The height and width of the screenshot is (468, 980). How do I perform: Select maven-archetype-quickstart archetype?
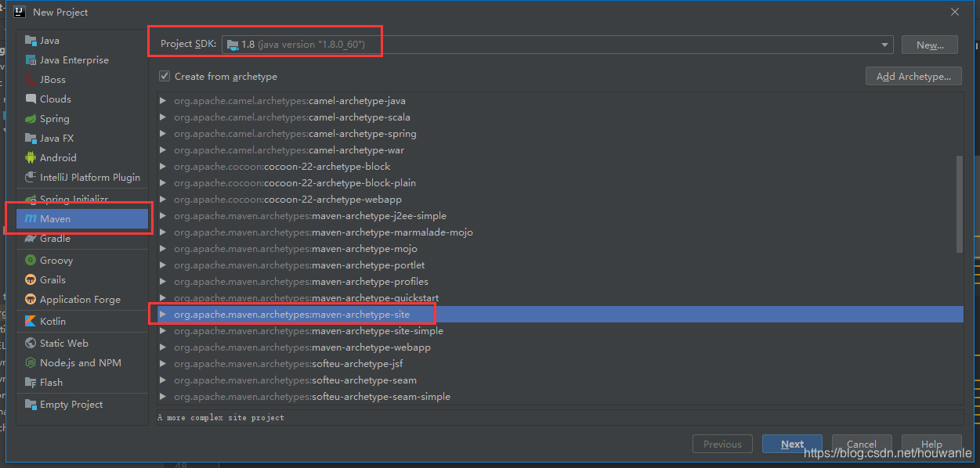pos(559,297)
